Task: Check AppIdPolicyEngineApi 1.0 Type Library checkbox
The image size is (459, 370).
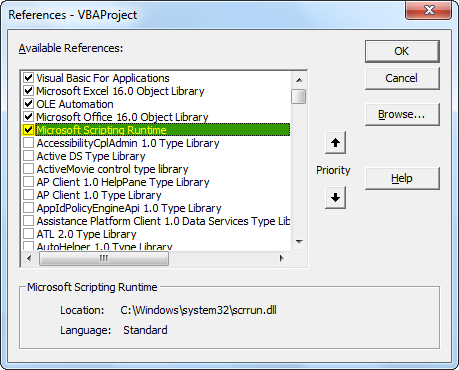Action: click(x=28, y=208)
